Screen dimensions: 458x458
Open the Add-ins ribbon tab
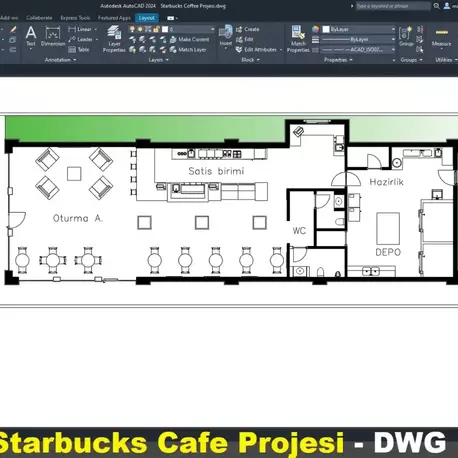9,18
